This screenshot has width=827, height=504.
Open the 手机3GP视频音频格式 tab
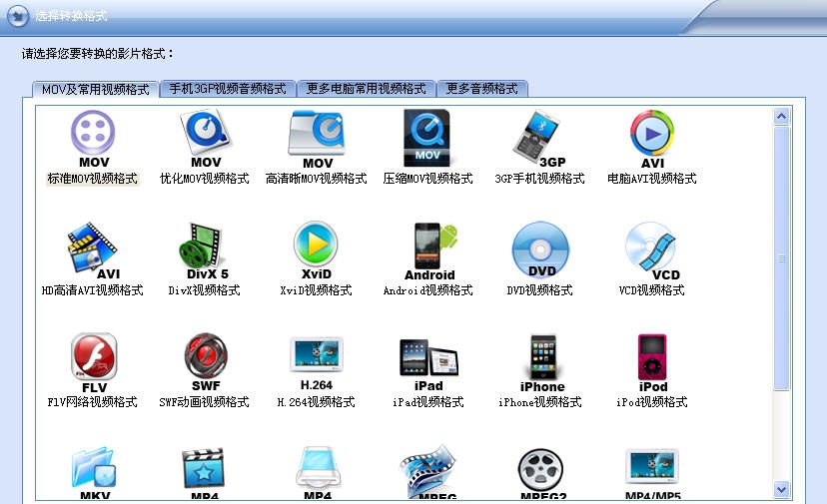coord(228,89)
